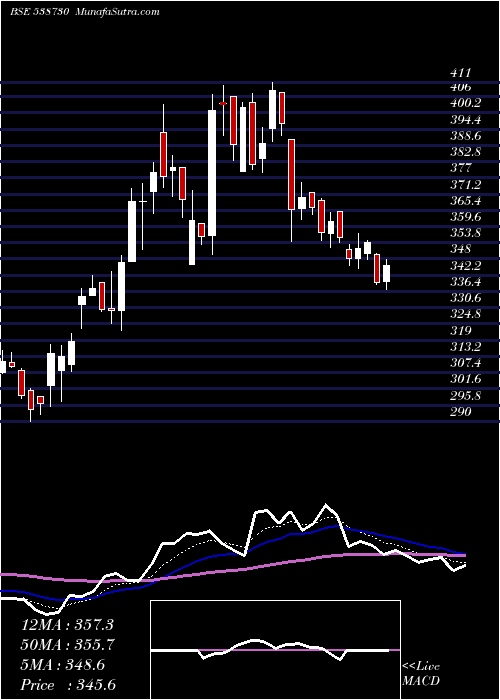
Task: Click the 50MA : 355.7 reading
Action: coord(68,645)
